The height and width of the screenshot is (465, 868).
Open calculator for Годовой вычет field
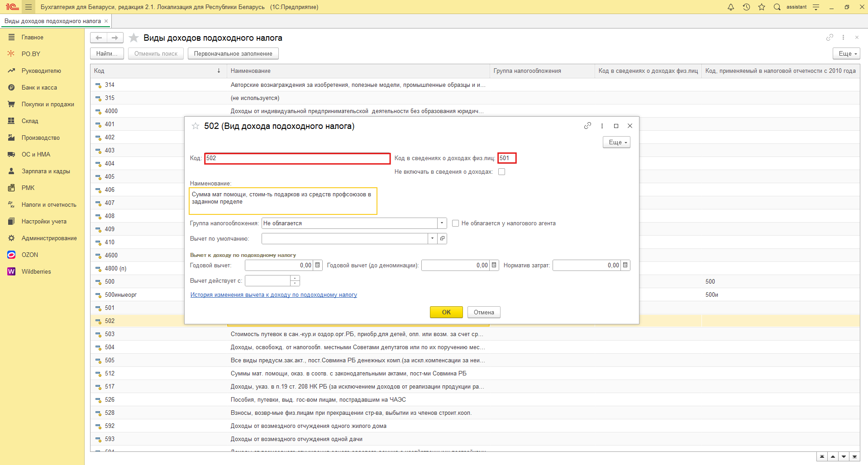point(318,266)
